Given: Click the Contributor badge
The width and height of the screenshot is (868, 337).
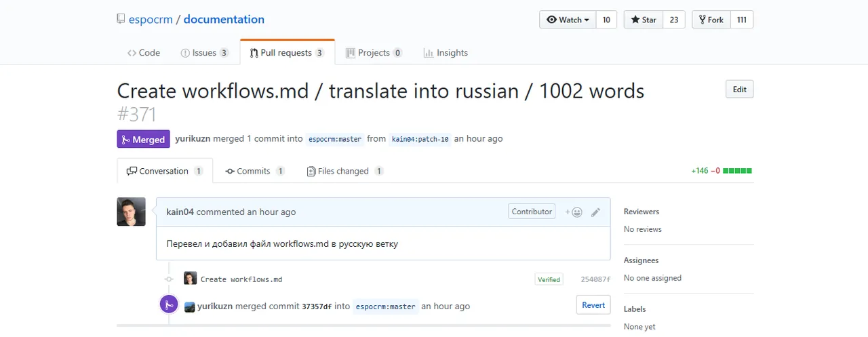Looking at the screenshot, I should click(x=532, y=212).
